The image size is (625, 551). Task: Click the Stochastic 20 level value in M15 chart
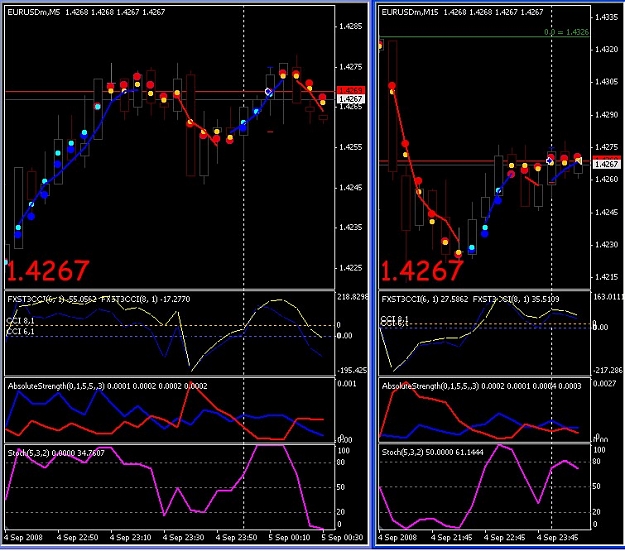pos(596,512)
